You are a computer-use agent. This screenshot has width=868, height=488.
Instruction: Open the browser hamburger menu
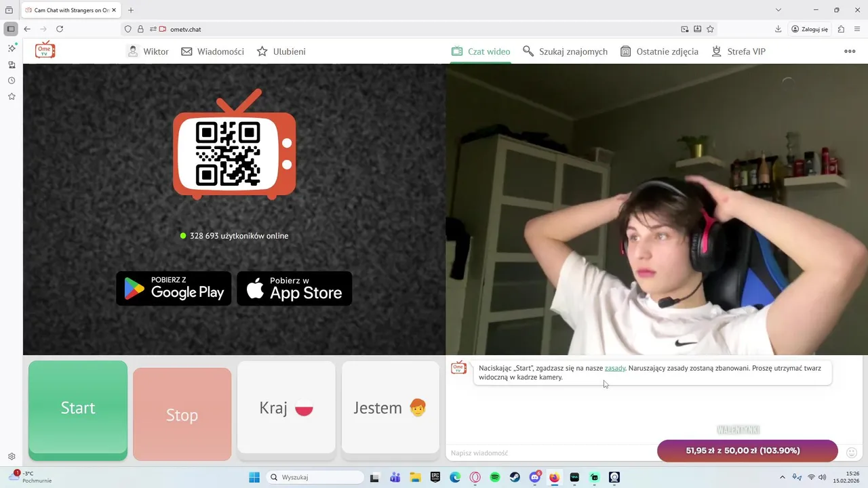tap(858, 29)
